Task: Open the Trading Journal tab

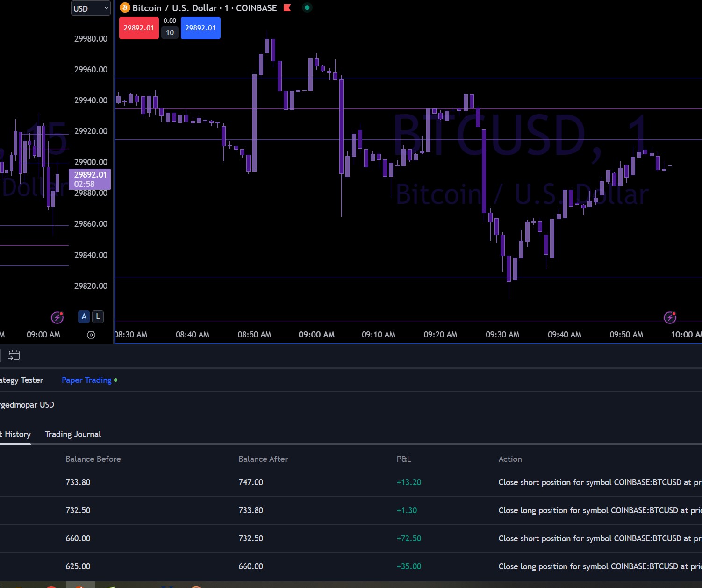Action: [73, 434]
